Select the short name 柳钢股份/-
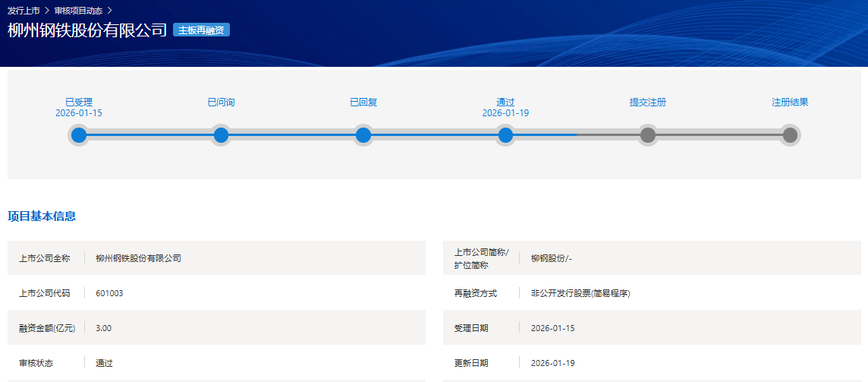 tap(552, 258)
